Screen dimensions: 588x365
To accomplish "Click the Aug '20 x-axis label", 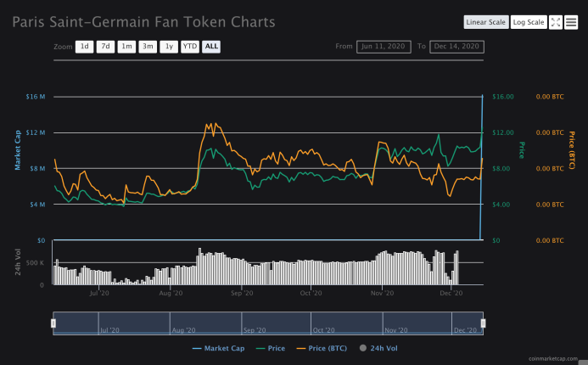I will tap(171, 293).
